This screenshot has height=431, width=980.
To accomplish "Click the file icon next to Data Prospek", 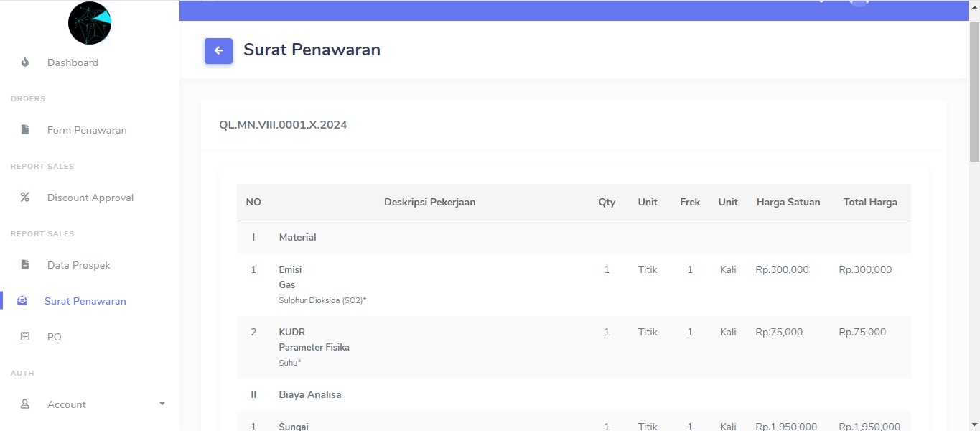I will pos(24,264).
